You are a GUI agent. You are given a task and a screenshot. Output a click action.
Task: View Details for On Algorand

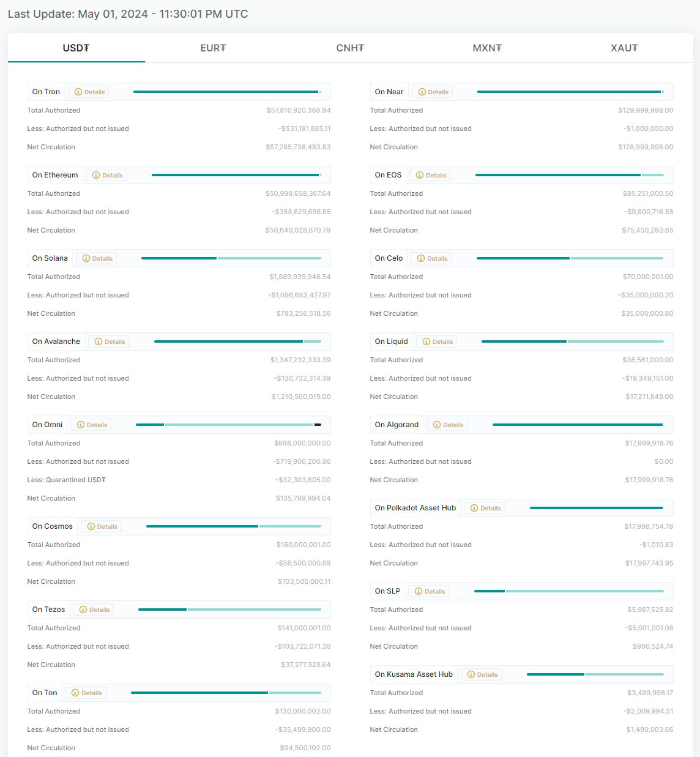[447, 425]
